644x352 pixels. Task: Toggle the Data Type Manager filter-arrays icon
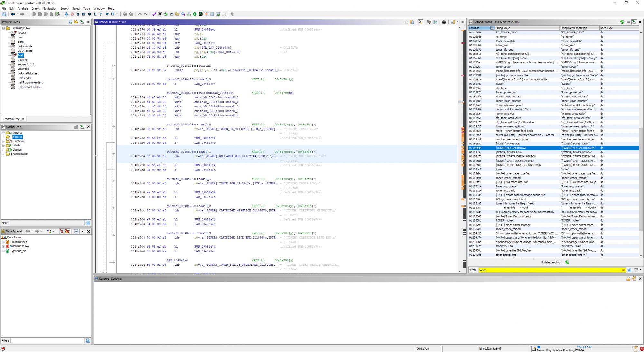click(x=62, y=231)
